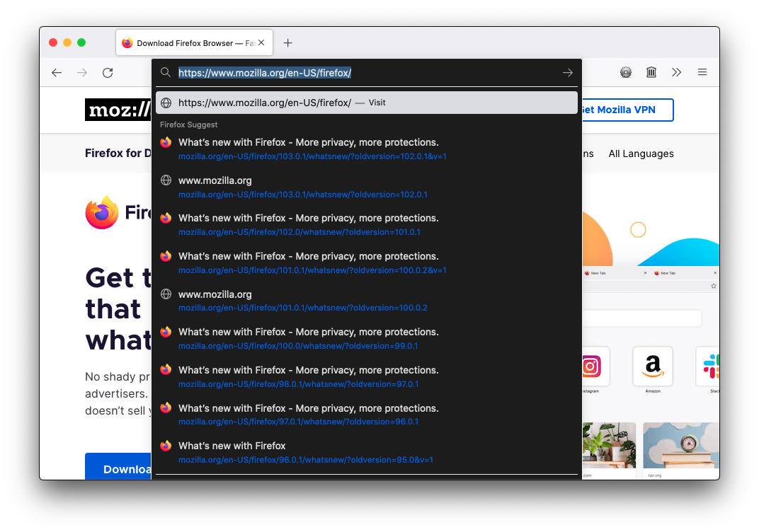Viewport: 759px width, 532px height.
Task: Click Firefox icon beside the 100.0 suggestion
Action: (166, 332)
